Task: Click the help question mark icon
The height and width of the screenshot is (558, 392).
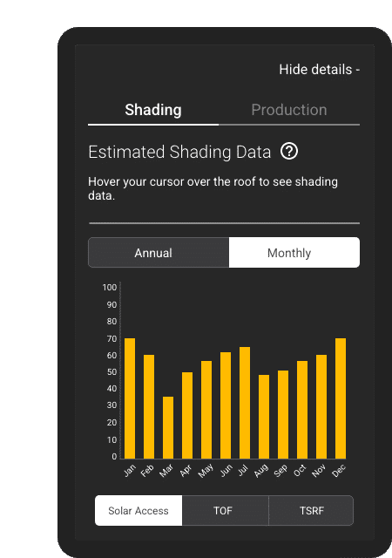Action: 289,152
